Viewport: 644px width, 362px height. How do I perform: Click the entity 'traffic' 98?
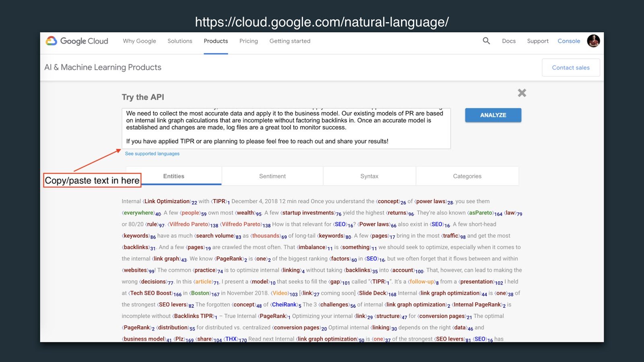coord(453,236)
